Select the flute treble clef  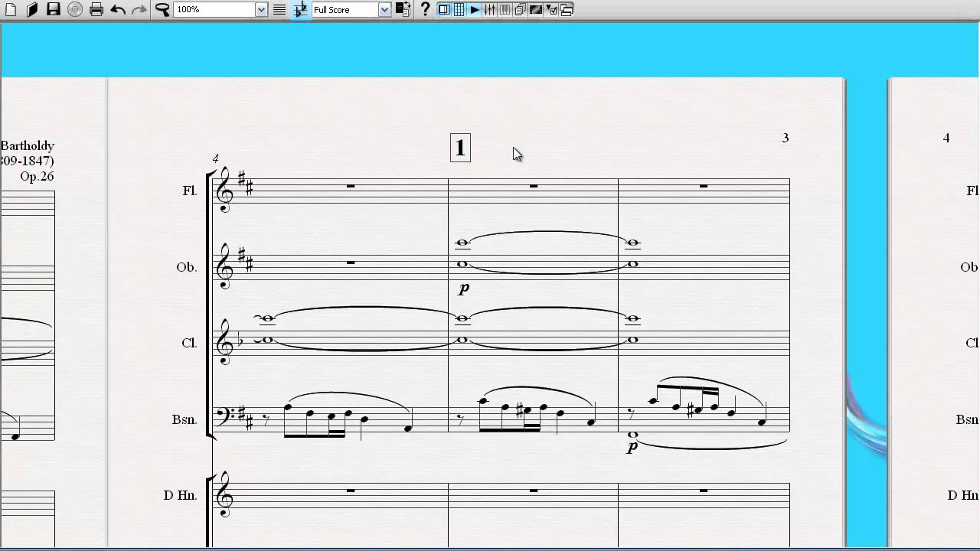point(224,191)
